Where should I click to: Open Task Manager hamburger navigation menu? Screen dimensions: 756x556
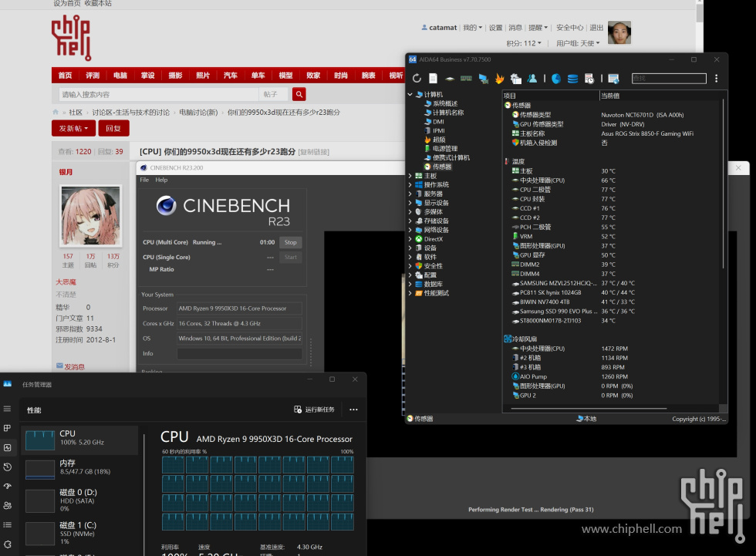point(7,409)
